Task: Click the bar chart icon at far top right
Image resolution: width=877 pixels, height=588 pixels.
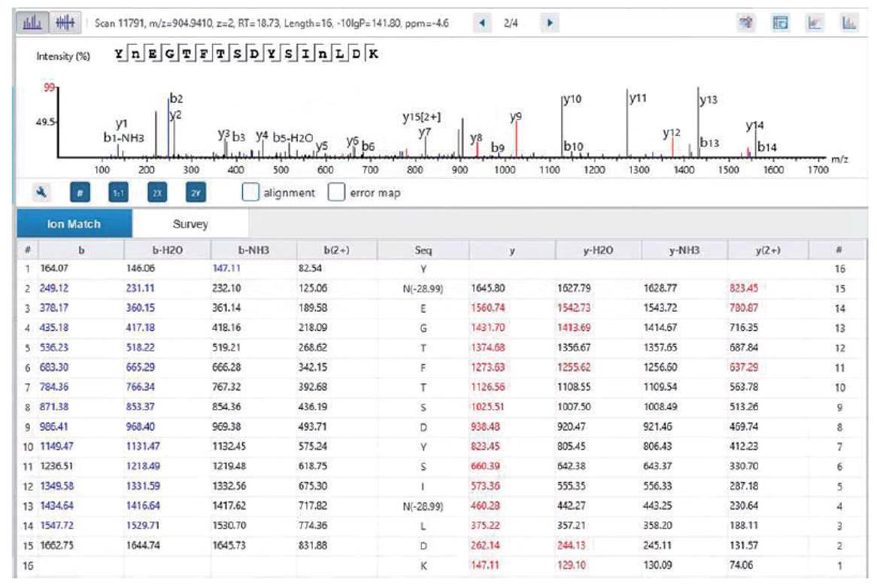Action: 849,23
